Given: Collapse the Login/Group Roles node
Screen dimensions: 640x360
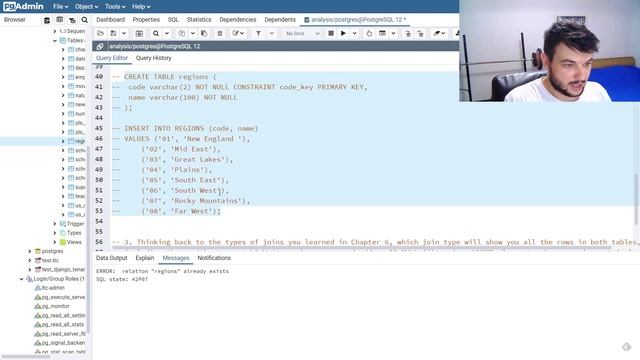Looking at the screenshot, I should click(21, 279).
